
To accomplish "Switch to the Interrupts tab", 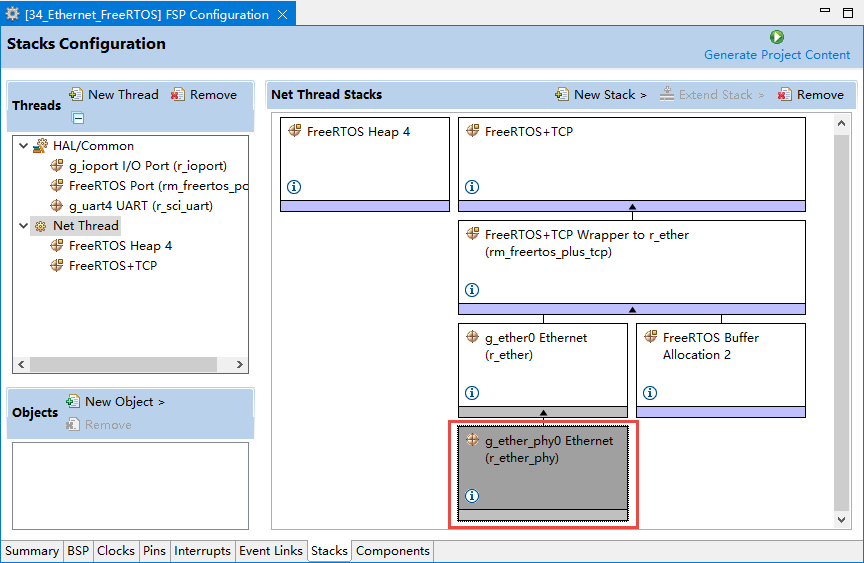I will coord(202,551).
